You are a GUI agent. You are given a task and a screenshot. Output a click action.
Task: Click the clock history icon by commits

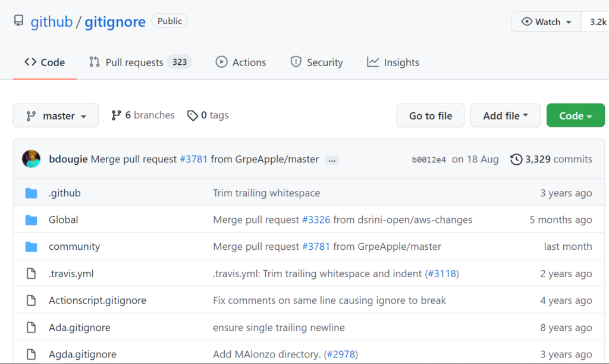[516, 159]
